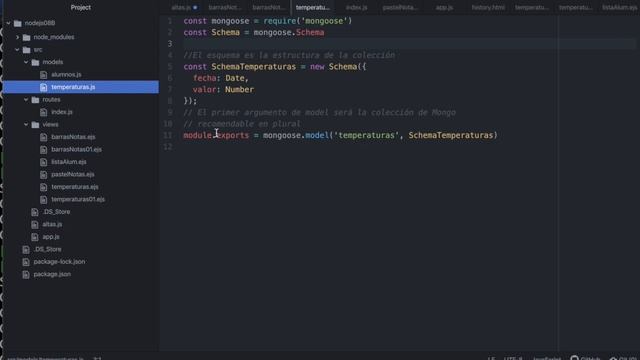This screenshot has height=360, width=640.
Task: Click the comment '// recomendable en plural'
Action: click(x=242, y=124)
